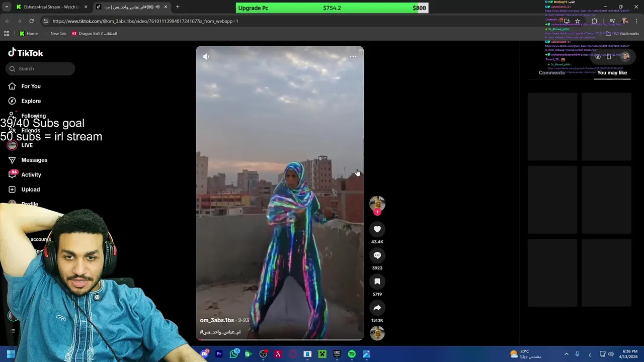This screenshot has width=644, height=362.
Task: Open Discord from the taskbar
Action: click(204, 354)
